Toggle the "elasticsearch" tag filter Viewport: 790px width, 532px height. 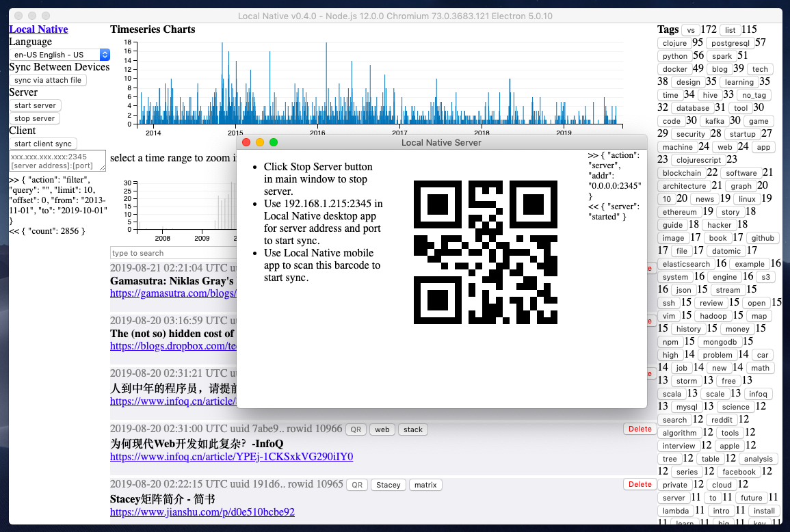pos(687,263)
